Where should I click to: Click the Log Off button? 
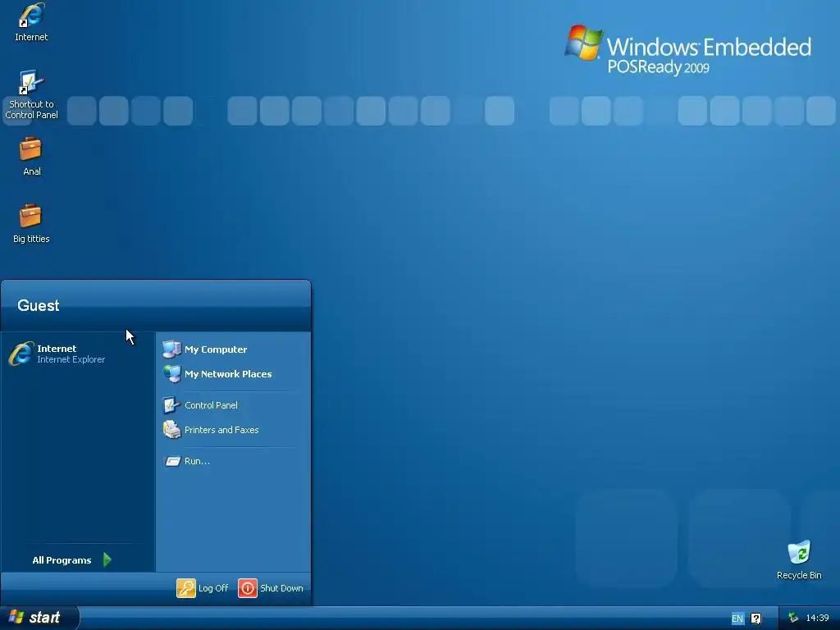pyautogui.click(x=203, y=588)
